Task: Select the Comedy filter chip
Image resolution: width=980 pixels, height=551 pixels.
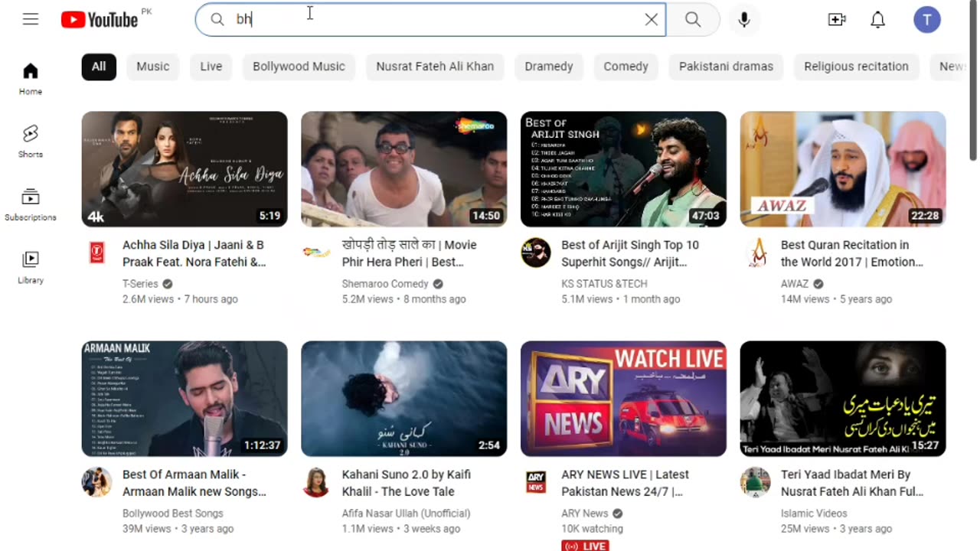Action: pos(626,67)
